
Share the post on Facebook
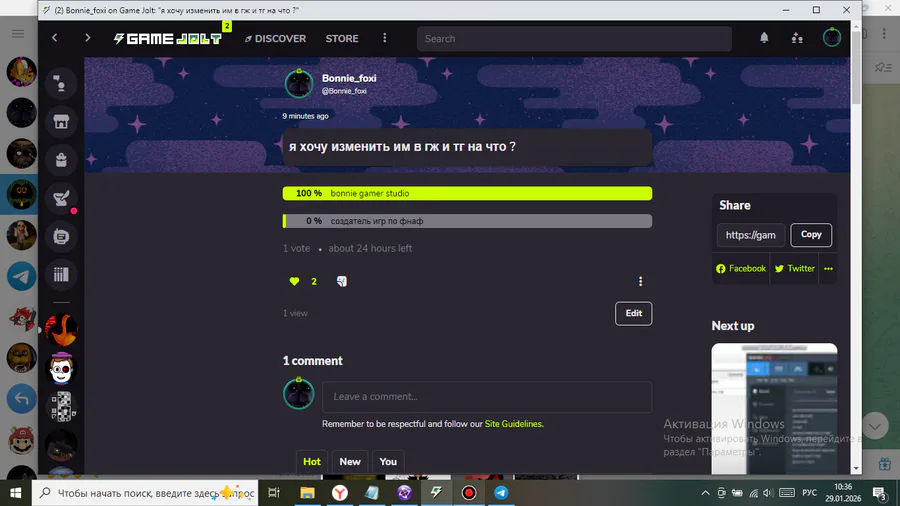point(740,268)
